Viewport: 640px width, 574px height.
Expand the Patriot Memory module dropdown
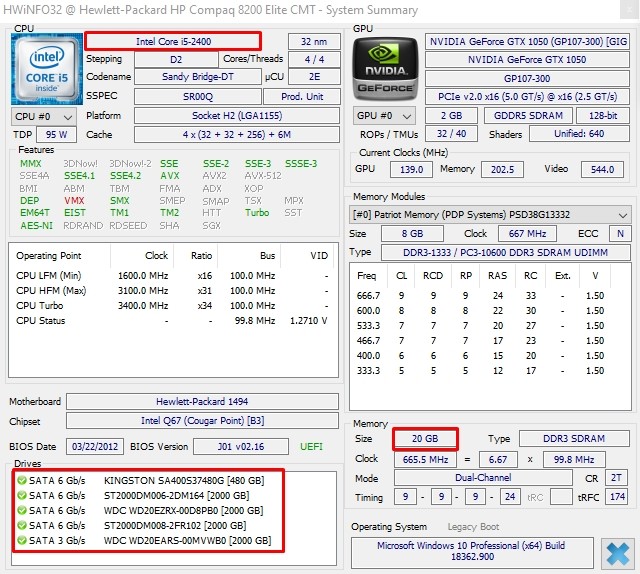click(x=491, y=215)
